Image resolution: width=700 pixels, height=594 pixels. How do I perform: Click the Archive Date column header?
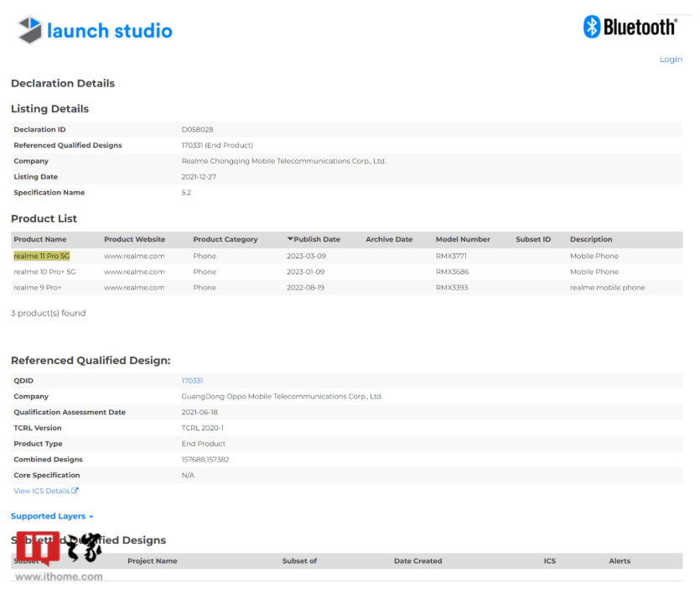click(389, 240)
